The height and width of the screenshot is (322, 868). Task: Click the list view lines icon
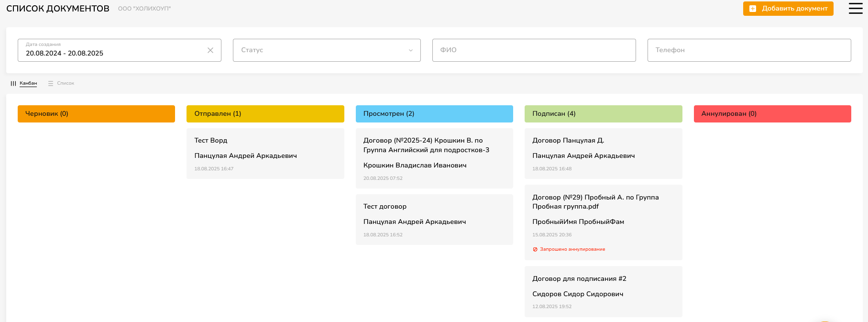click(51, 83)
